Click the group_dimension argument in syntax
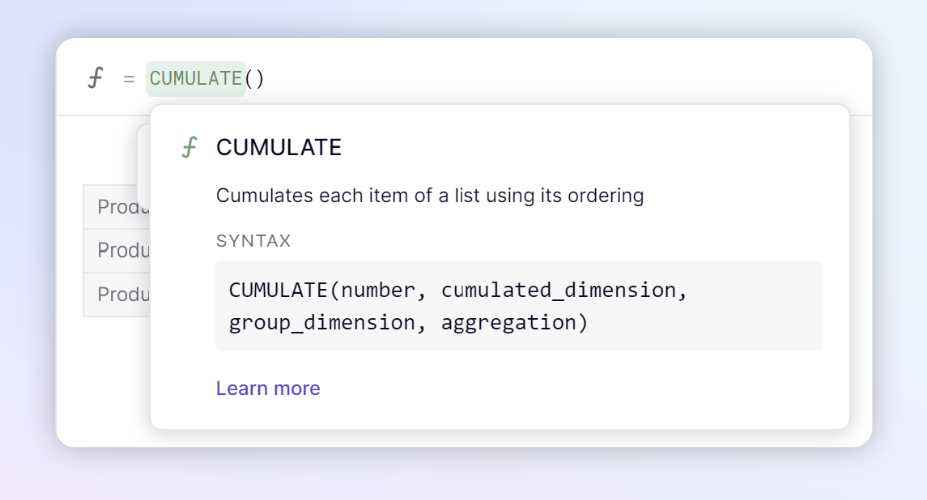The image size is (927, 500). coord(322,323)
